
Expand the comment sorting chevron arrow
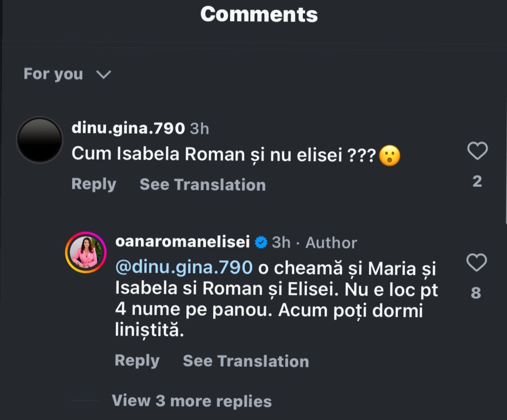pos(104,74)
